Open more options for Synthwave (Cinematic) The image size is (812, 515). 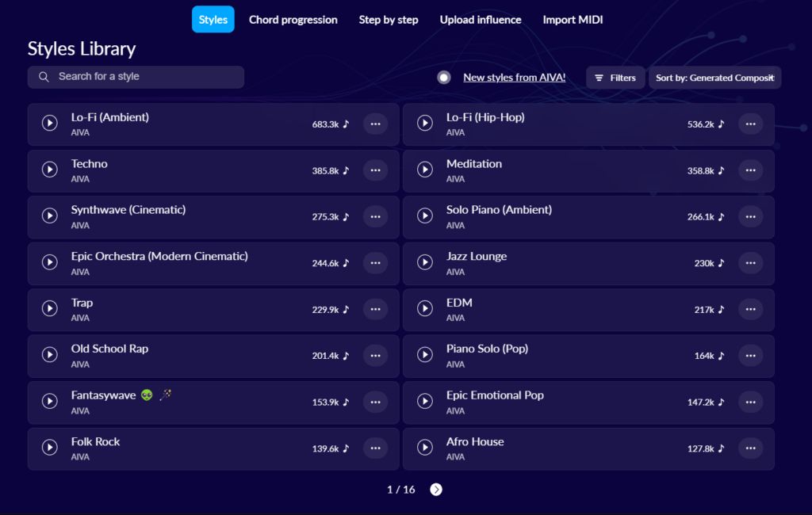(x=375, y=216)
